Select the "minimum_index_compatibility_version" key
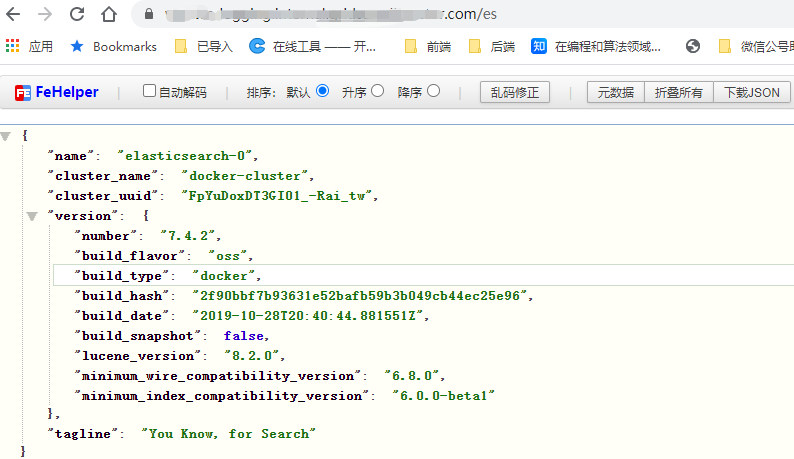This screenshot has height=459, width=794. tap(221, 396)
